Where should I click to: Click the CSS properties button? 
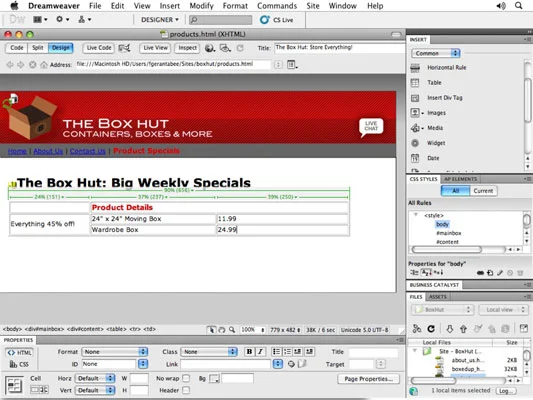point(19,364)
